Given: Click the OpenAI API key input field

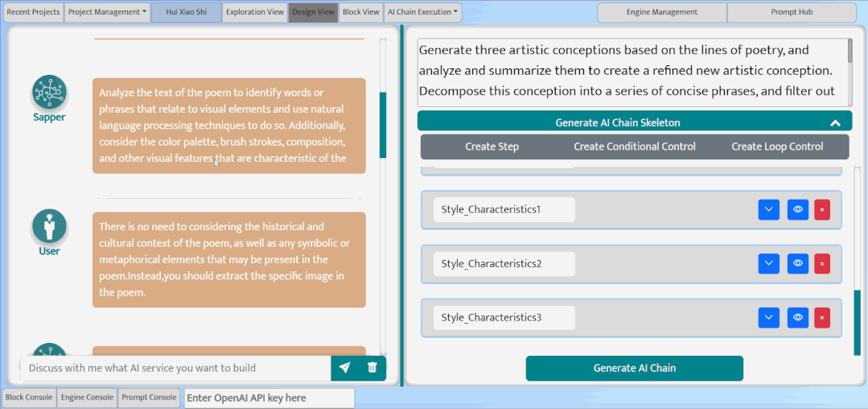Looking at the screenshot, I should [x=269, y=398].
